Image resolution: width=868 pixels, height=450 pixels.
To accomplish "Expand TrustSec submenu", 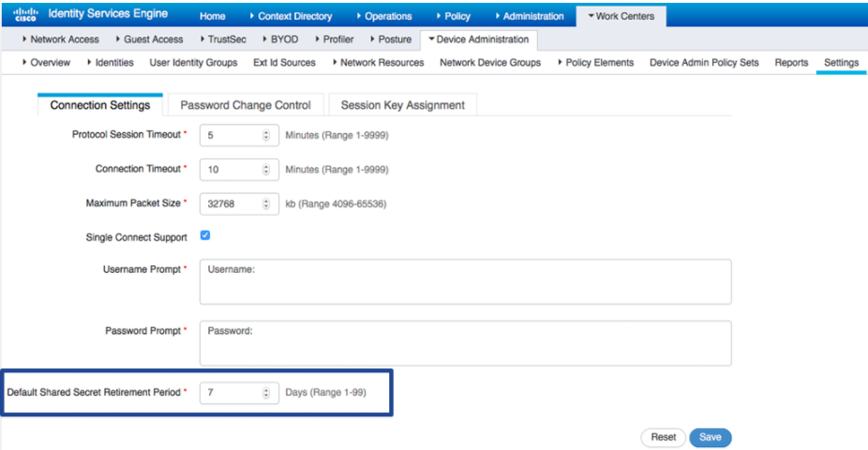I will pos(223,39).
